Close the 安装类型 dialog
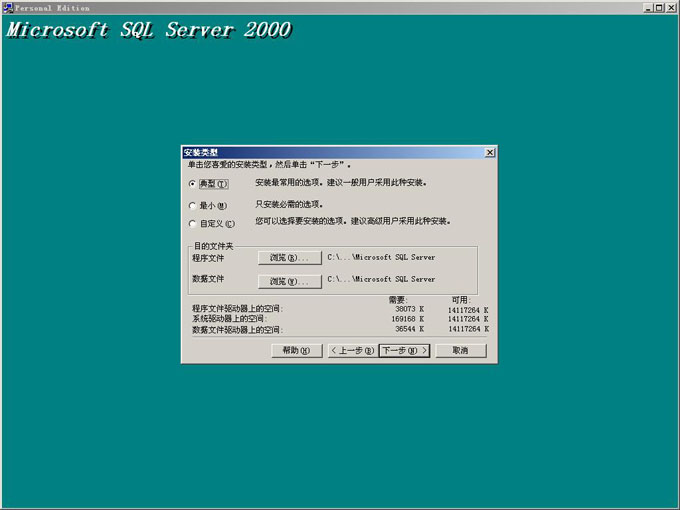Screen dimensions: 680x510 pyautogui.click(x=490, y=153)
